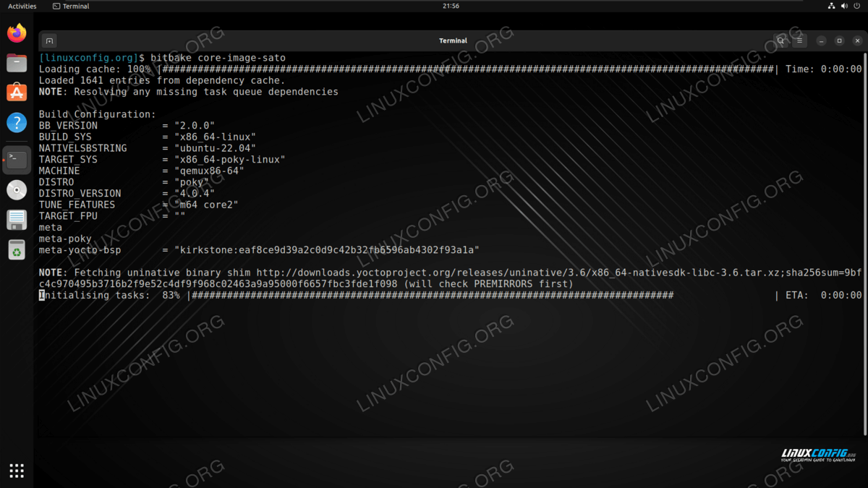Click the DISTRO_VERSION label

pyautogui.click(x=80, y=194)
